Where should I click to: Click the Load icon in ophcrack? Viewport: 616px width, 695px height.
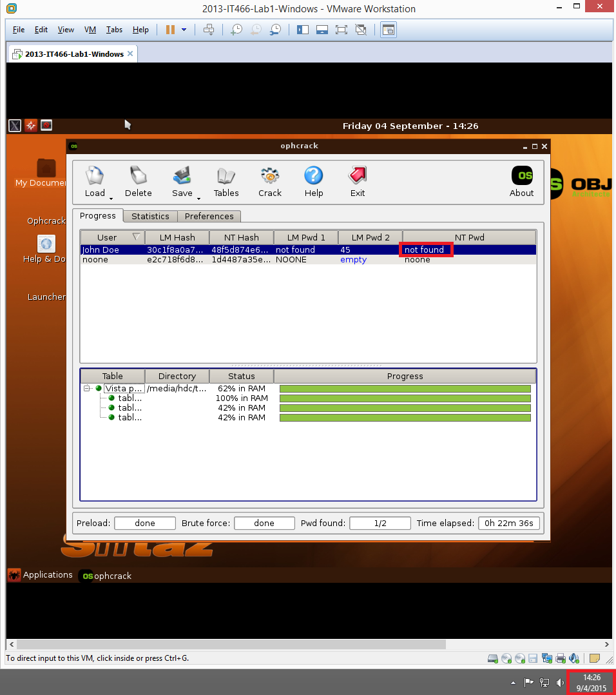coord(94,176)
